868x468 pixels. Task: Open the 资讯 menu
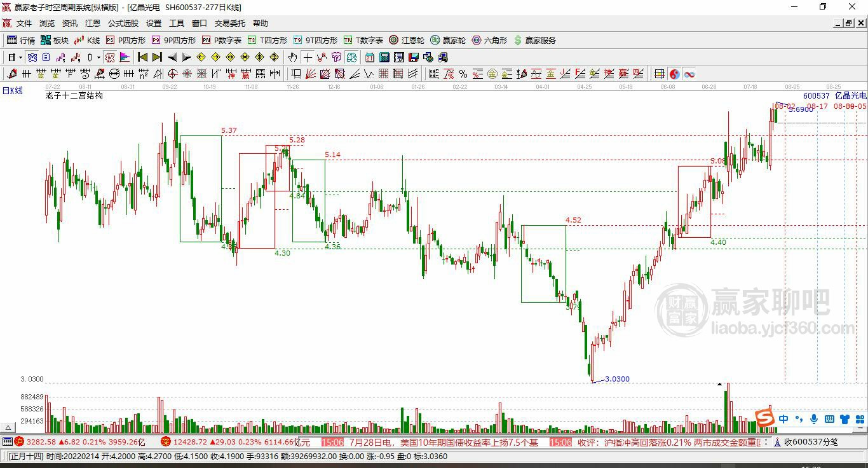pyautogui.click(x=70, y=24)
